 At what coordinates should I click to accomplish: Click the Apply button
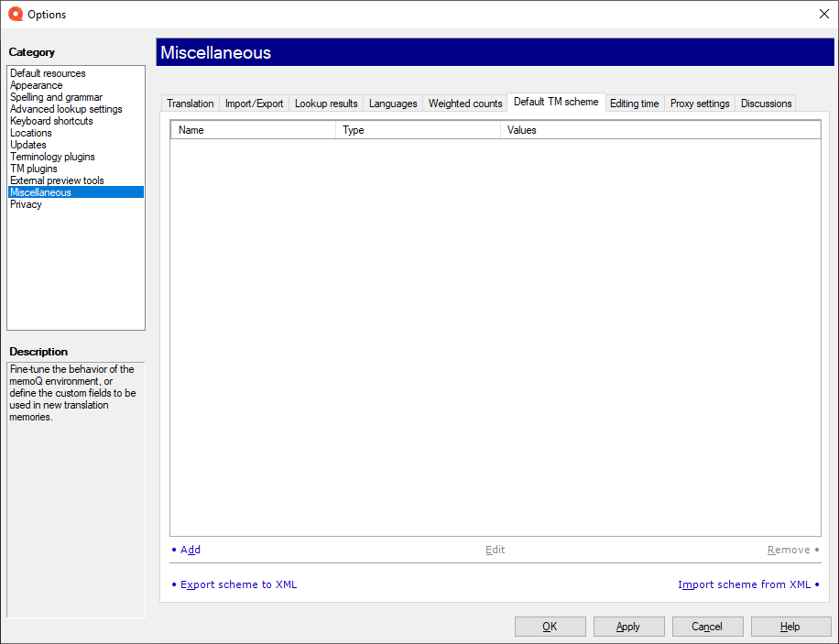click(628, 627)
